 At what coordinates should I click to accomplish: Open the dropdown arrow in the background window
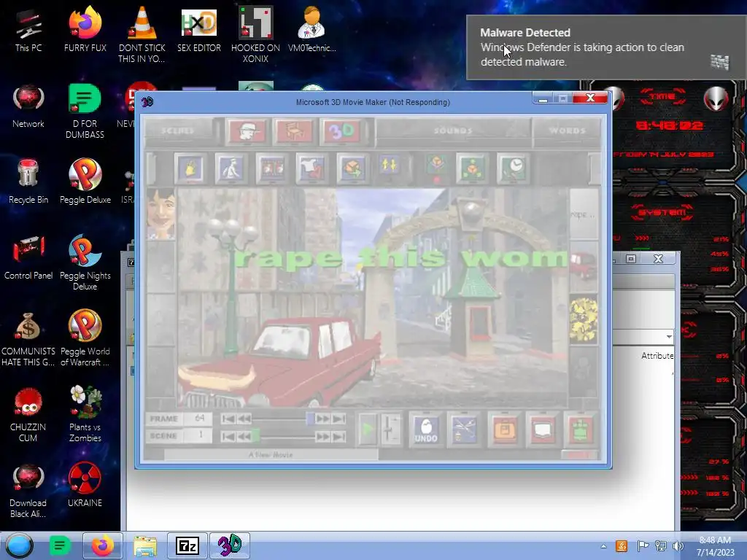point(669,337)
